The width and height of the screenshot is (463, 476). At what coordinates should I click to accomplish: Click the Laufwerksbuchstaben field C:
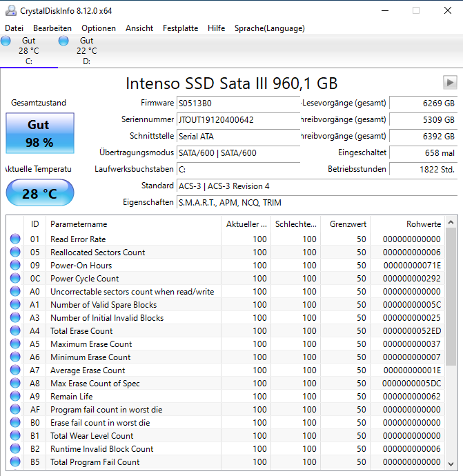click(238, 170)
